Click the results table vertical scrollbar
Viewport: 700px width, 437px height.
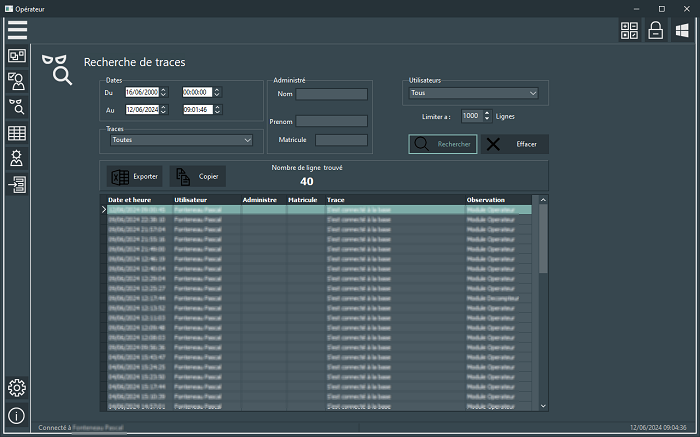point(543,240)
